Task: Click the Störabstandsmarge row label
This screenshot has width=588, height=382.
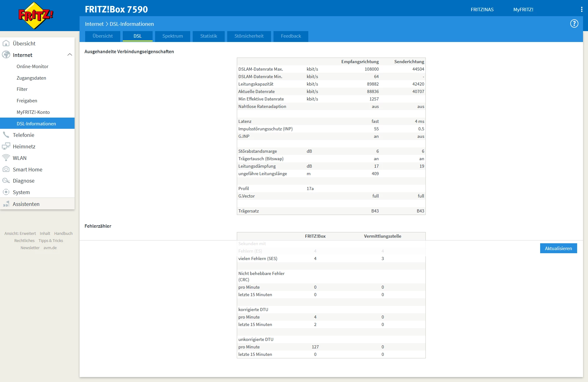Action: pyautogui.click(x=258, y=151)
